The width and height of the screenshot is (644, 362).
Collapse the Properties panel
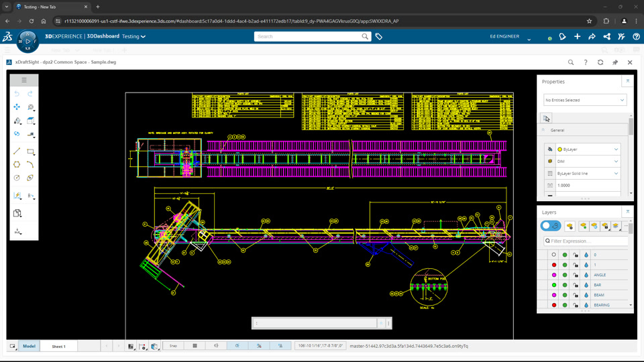pos(628,81)
